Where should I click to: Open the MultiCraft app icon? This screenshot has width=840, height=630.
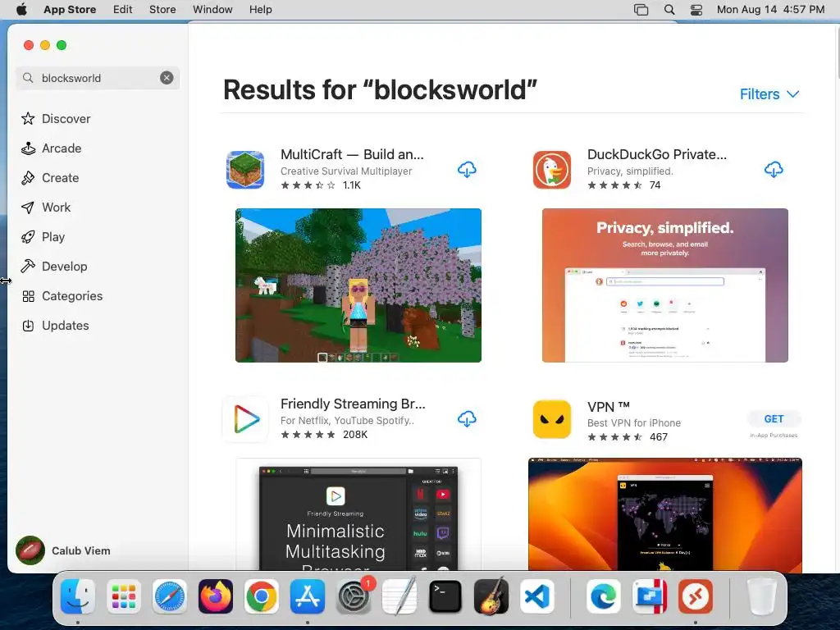tap(245, 170)
